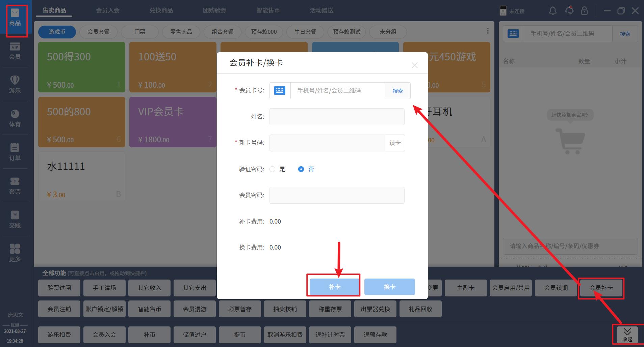Add the 100送50 product card
This screenshot has width=644, height=347.
[173, 67]
